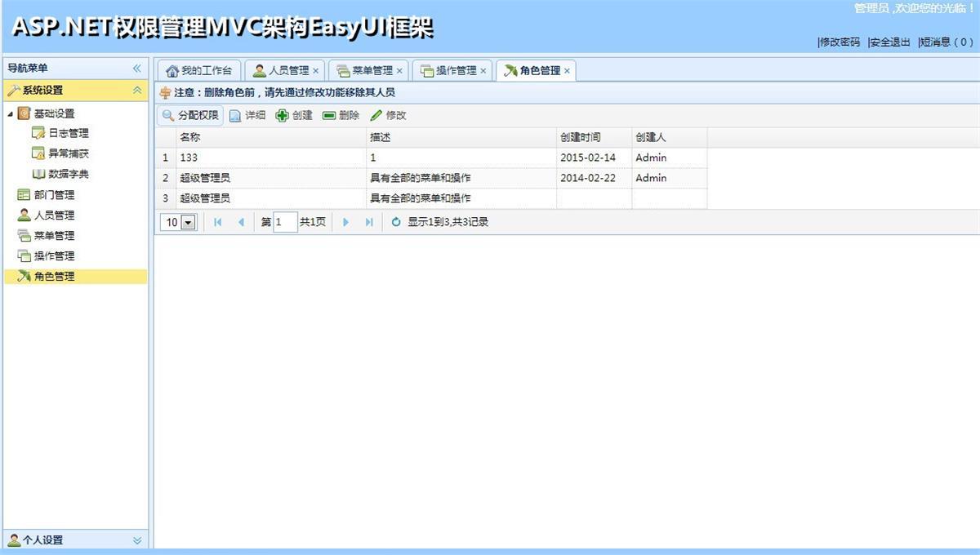Open 异常捕获 in the tree
The width and height of the screenshot is (980, 555).
[x=69, y=153]
